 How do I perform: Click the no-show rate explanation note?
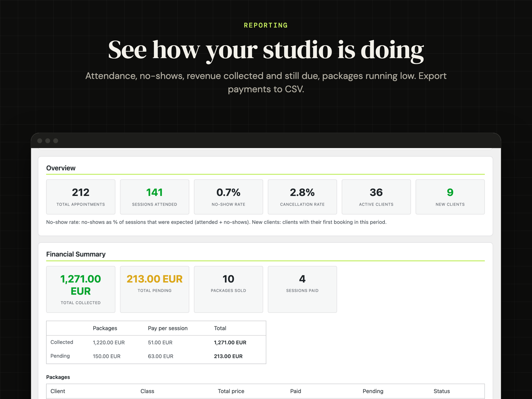coord(216,222)
